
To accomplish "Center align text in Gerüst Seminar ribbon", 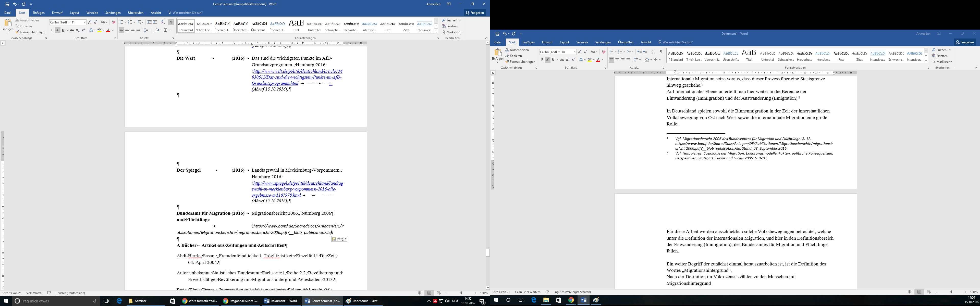I will tap(127, 30).
